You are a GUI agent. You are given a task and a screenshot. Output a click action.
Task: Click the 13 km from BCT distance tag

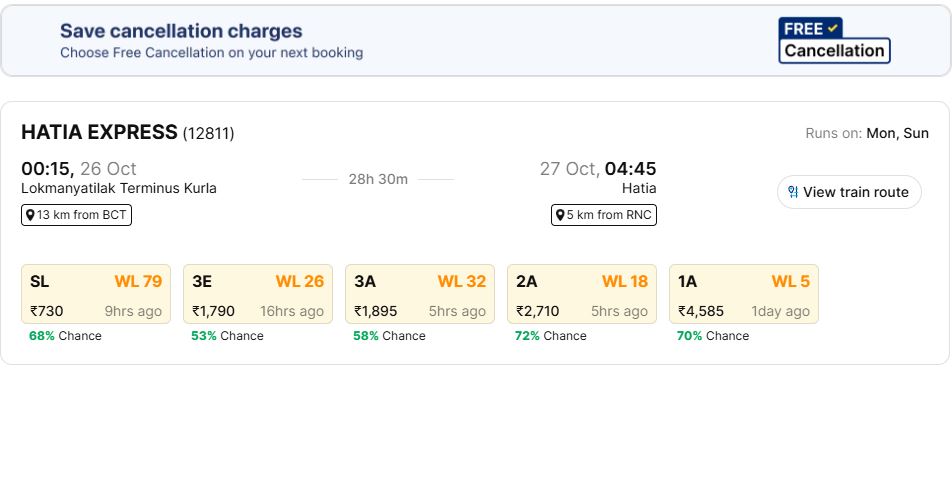[x=77, y=215]
